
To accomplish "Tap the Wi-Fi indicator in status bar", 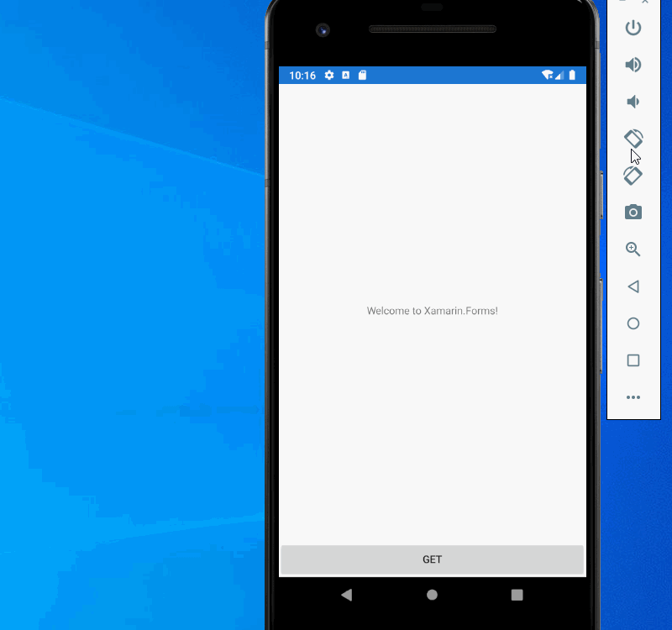I will [x=547, y=75].
